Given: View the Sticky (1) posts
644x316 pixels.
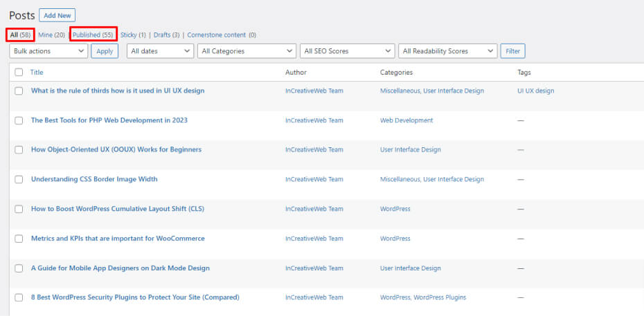Looking at the screenshot, I should pyautogui.click(x=133, y=35).
